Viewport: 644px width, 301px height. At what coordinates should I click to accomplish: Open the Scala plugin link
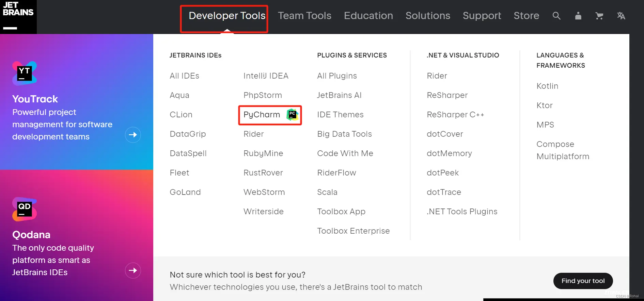327,192
